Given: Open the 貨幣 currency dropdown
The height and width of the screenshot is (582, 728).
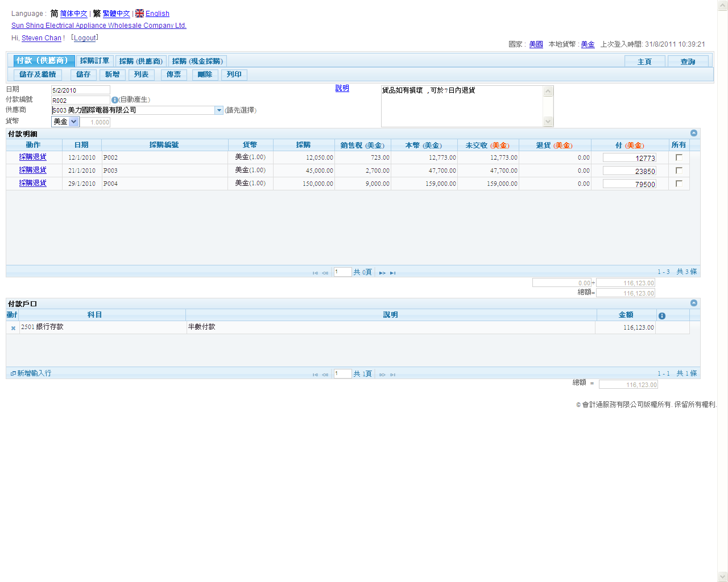Looking at the screenshot, I should click(x=73, y=122).
